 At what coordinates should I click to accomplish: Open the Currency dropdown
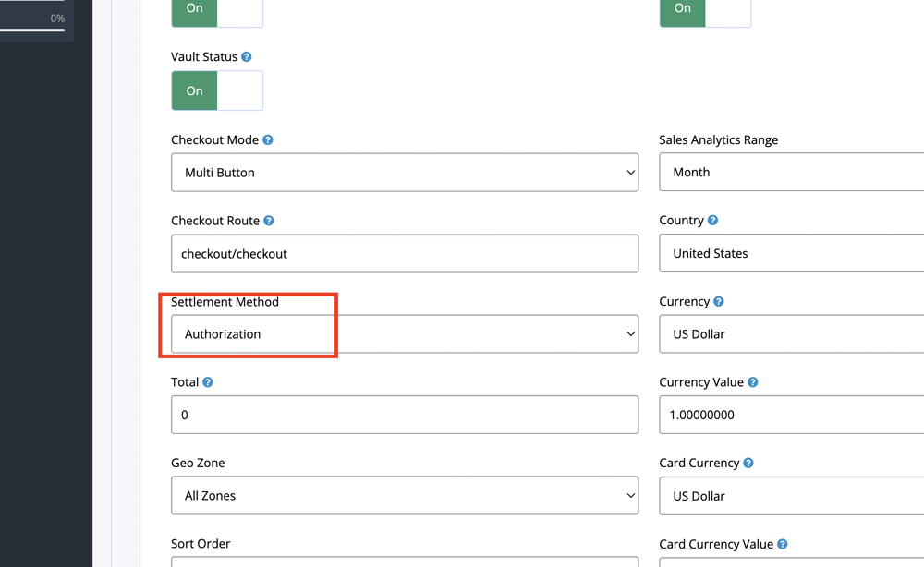click(792, 334)
